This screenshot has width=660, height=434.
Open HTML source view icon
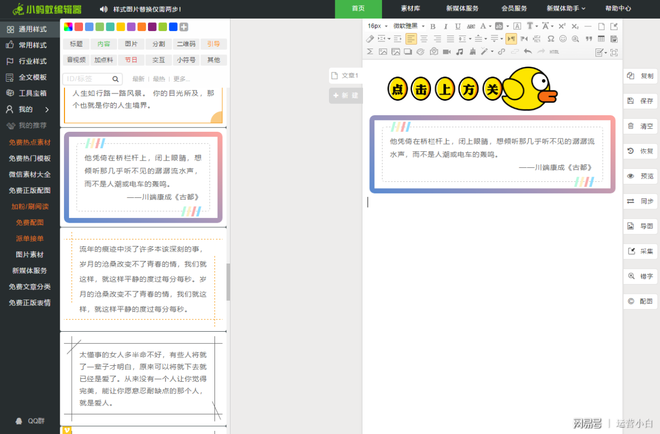[554, 52]
